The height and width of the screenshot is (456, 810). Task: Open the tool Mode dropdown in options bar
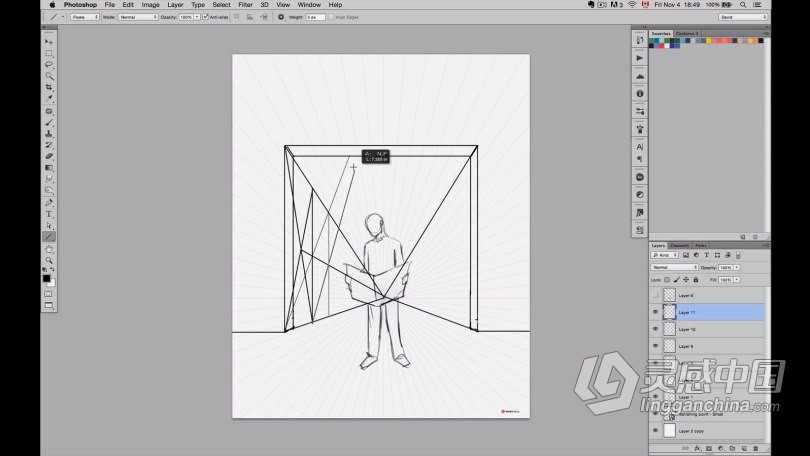point(138,17)
